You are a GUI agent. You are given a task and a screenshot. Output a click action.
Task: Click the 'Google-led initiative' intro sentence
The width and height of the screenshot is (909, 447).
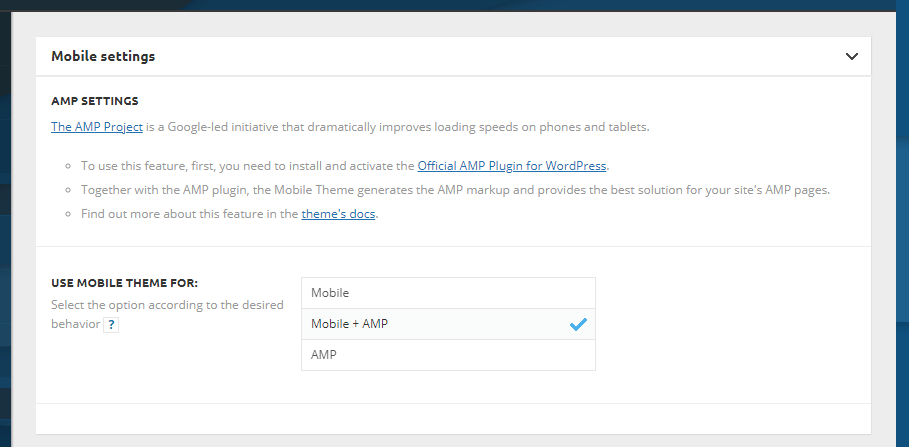click(x=398, y=127)
